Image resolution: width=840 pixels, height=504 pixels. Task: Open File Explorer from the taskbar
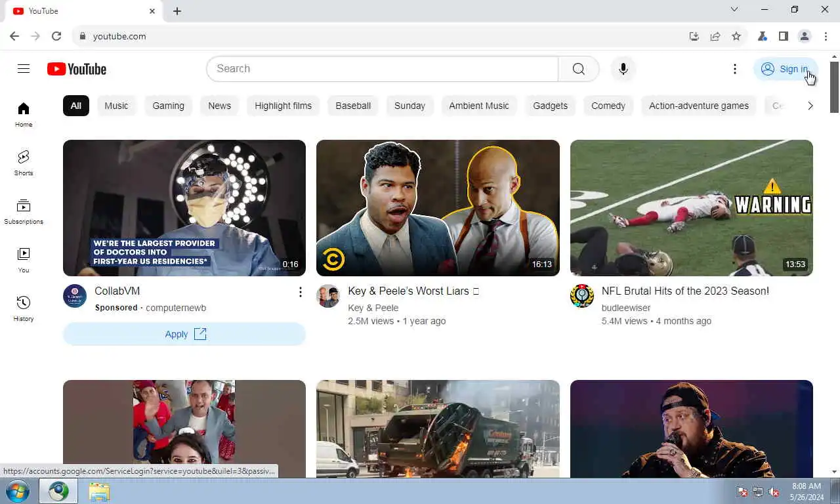click(x=99, y=492)
